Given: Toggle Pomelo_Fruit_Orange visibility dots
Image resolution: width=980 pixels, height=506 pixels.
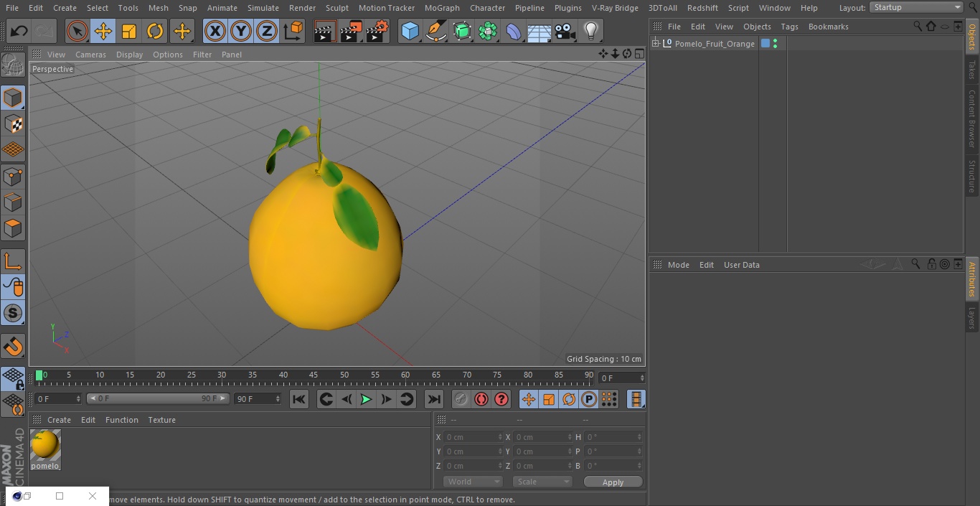Looking at the screenshot, I should point(775,44).
